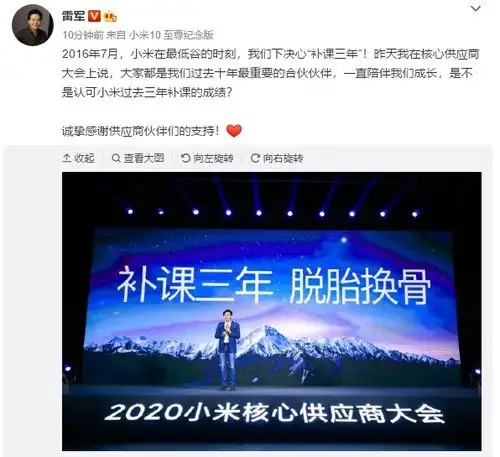Open the 10分钟前 timestamp link
This screenshot has width=500, height=457.
coord(83,35)
